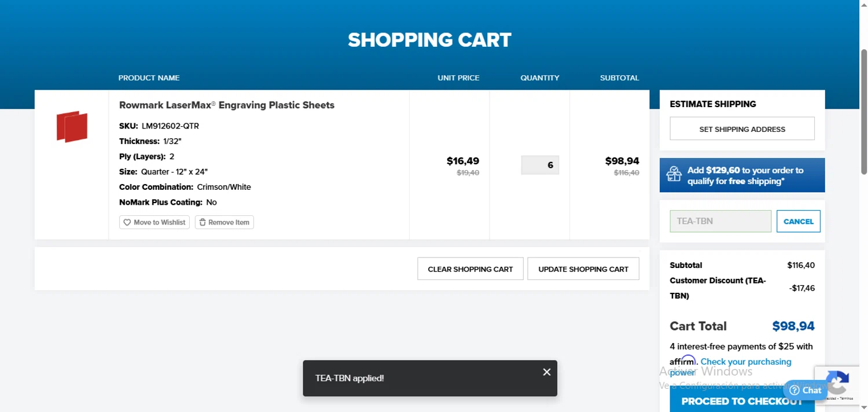Viewport: 868px width, 412px height.
Task: Proceed to Checkout
Action: point(742,400)
